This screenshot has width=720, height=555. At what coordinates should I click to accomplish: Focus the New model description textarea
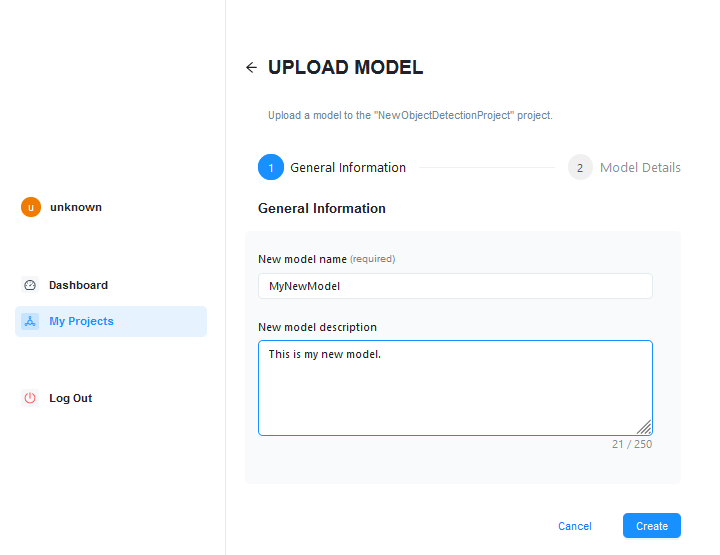[455, 388]
